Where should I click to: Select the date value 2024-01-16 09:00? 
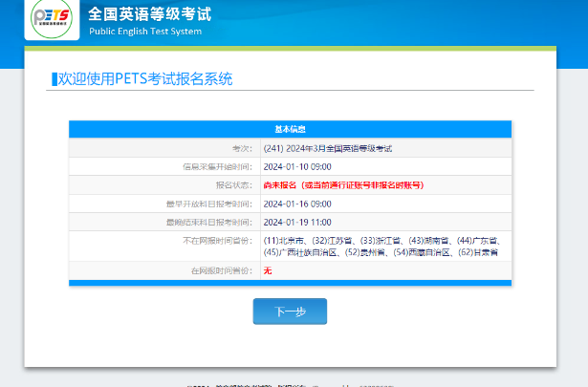[297, 204]
